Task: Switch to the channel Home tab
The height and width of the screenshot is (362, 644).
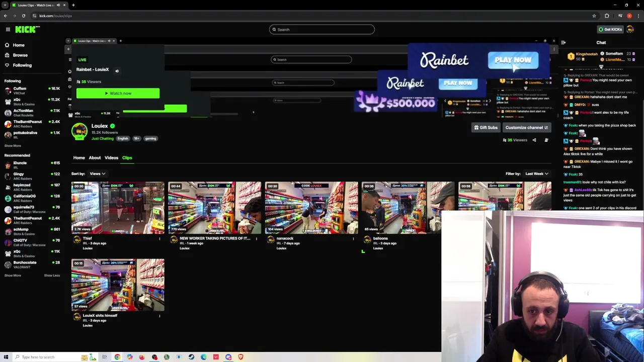Action: pos(79,158)
